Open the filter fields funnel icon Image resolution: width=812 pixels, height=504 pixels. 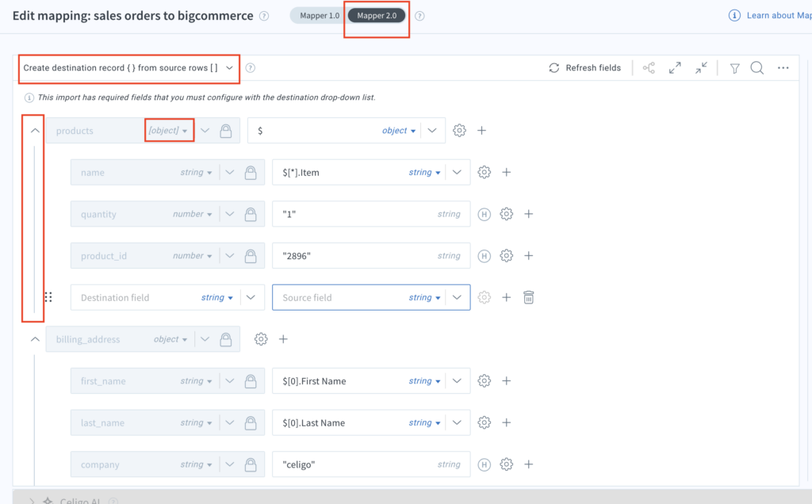[734, 68]
